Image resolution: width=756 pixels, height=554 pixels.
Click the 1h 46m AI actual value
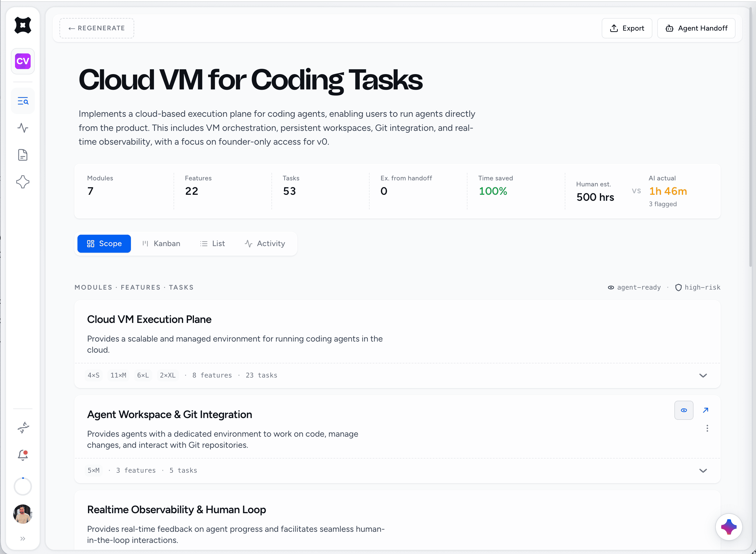(668, 191)
